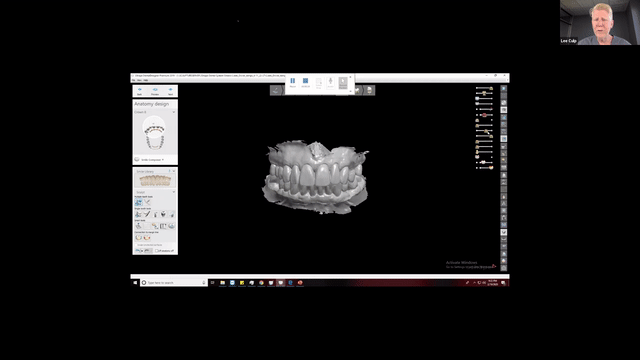
Task: Toggle the checkbox at the sculpt panel bottom
Action: 156,251
